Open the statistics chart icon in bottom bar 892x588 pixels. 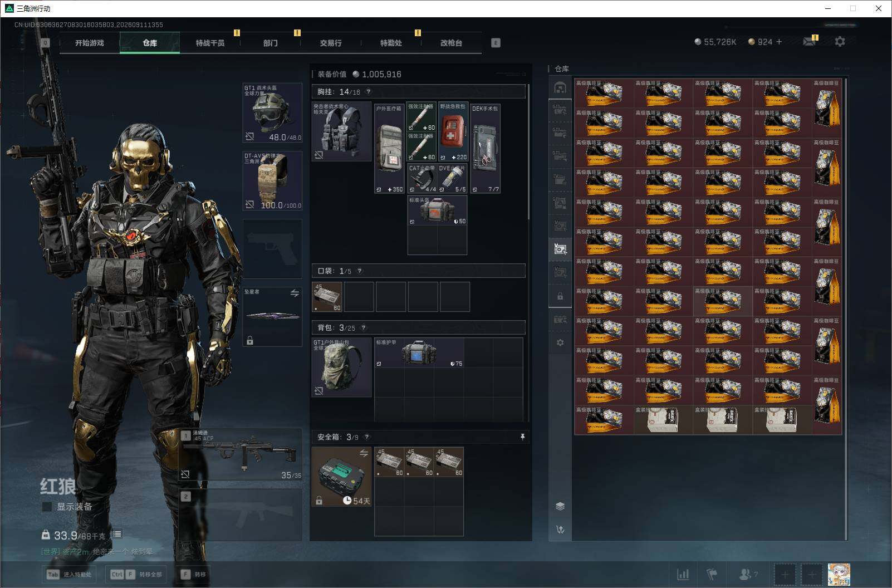point(683,574)
